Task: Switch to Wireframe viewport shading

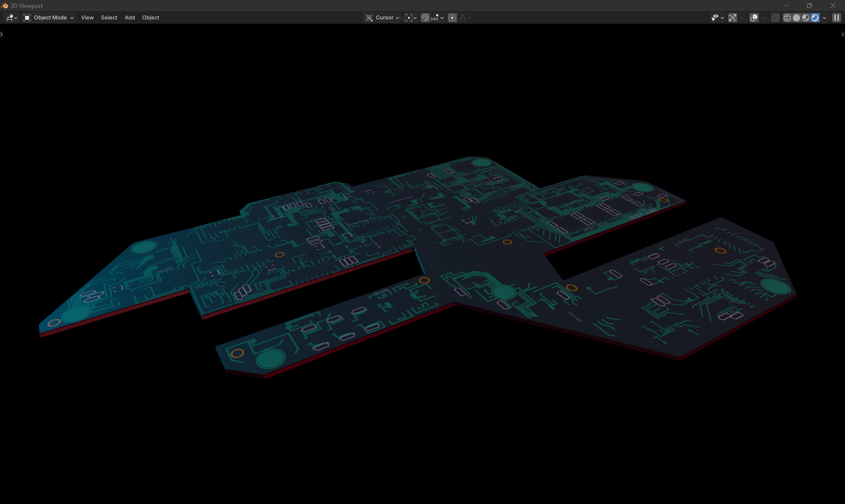Action: [787, 18]
